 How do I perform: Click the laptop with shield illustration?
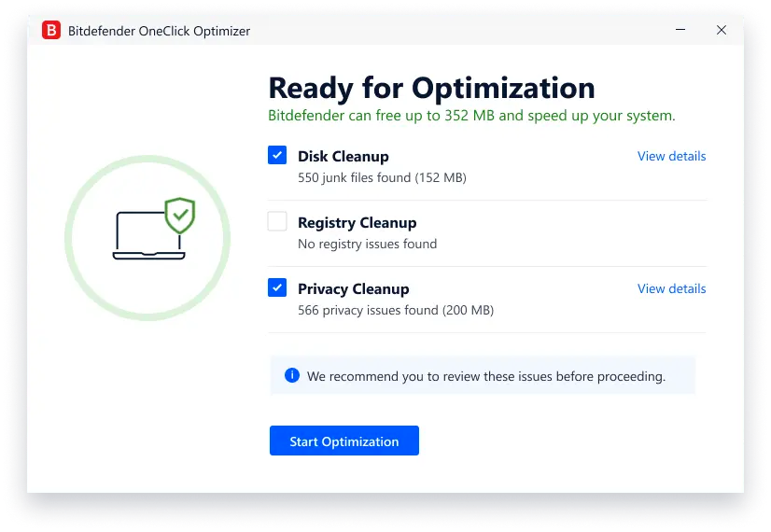click(154, 229)
